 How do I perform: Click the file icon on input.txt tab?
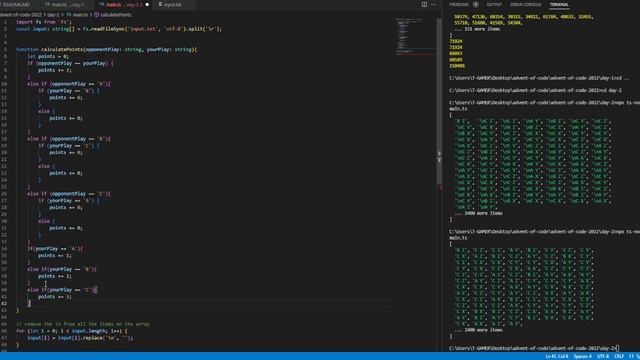[160, 4]
